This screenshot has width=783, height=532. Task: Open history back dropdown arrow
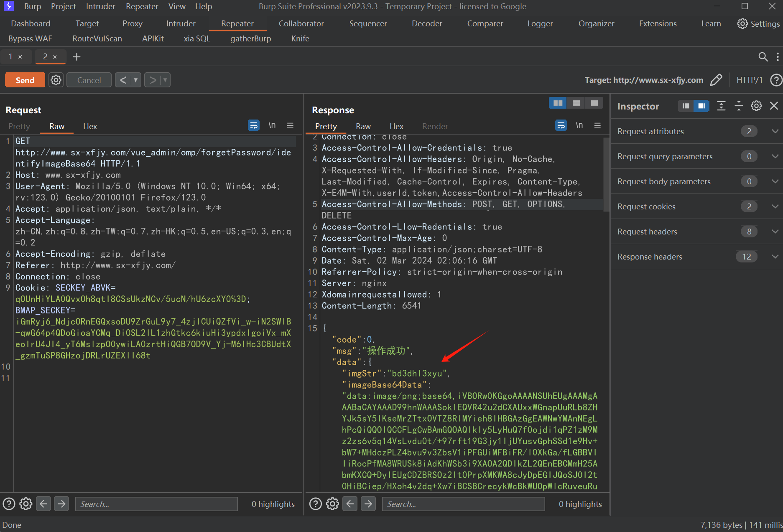(x=136, y=80)
